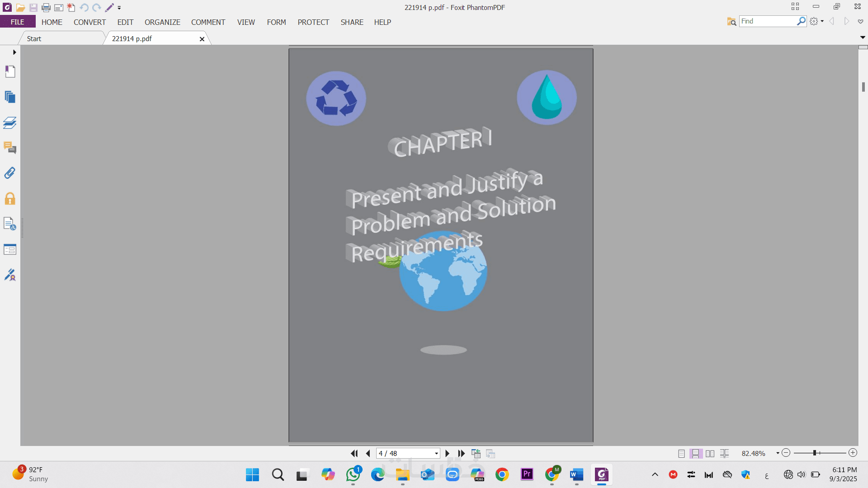Open the Pages thumbnail panel
This screenshot has height=488, width=868.
tap(10, 97)
